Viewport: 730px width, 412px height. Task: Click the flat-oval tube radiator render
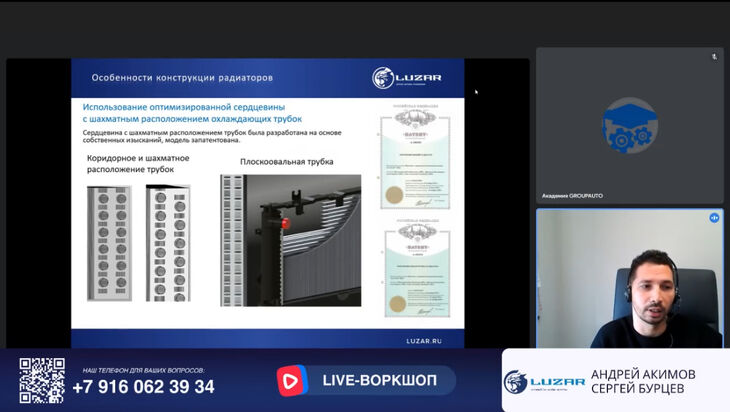[x=291, y=240]
